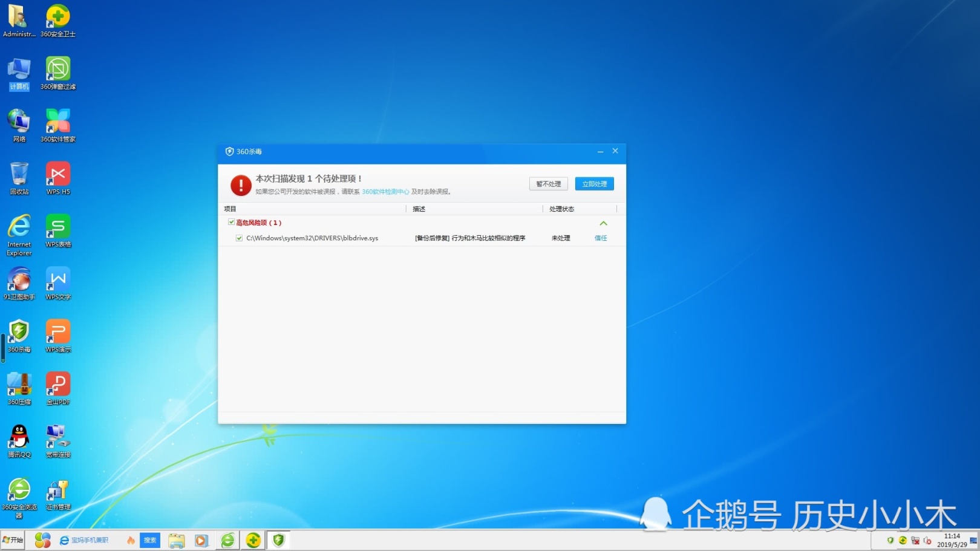Open 腾讯QQ desktop shortcut
Viewport: 980px width, 551px height.
(19, 442)
